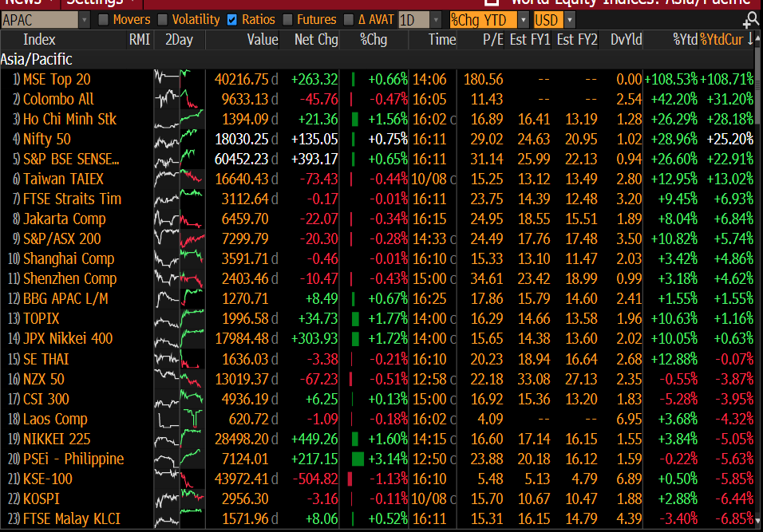Sort by the %Ytd column header
The width and height of the screenshot is (763, 532).
685,40
